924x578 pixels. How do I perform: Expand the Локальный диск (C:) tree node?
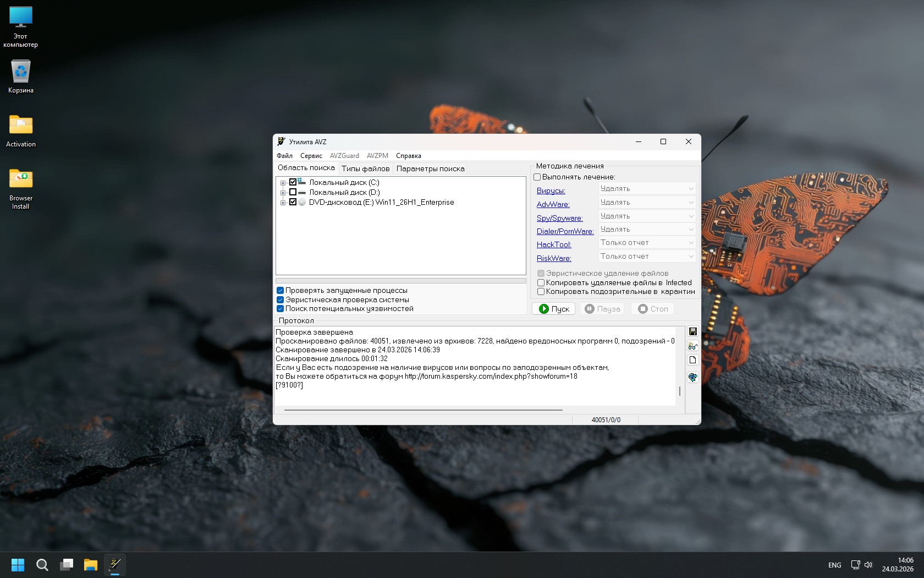tap(283, 183)
